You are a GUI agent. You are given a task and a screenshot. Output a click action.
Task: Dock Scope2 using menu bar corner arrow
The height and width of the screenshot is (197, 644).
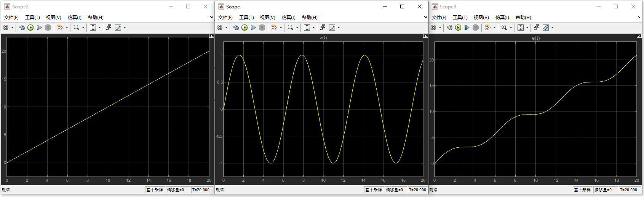[211, 18]
